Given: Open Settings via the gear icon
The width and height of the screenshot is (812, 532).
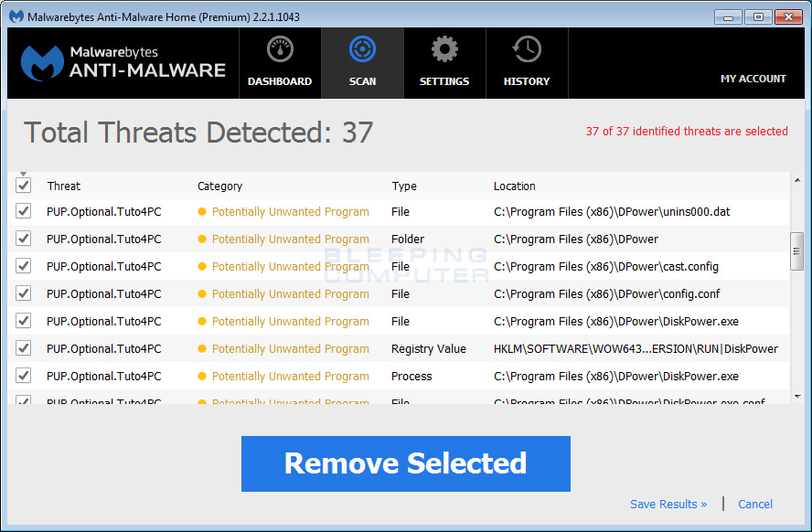Looking at the screenshot, I should 444,49.
